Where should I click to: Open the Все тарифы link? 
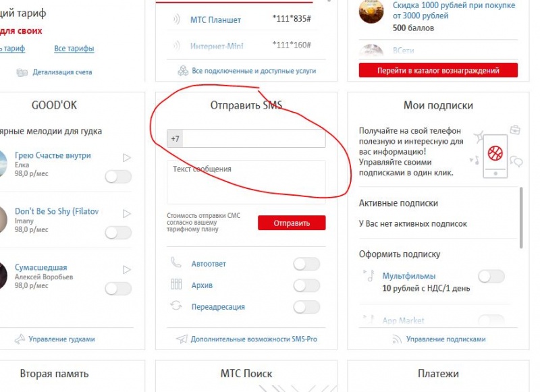[74, 49]
